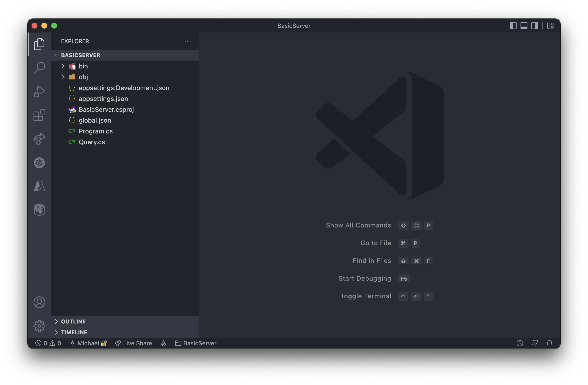
Task: Open the Extensions view
Action: pos(39,115)
